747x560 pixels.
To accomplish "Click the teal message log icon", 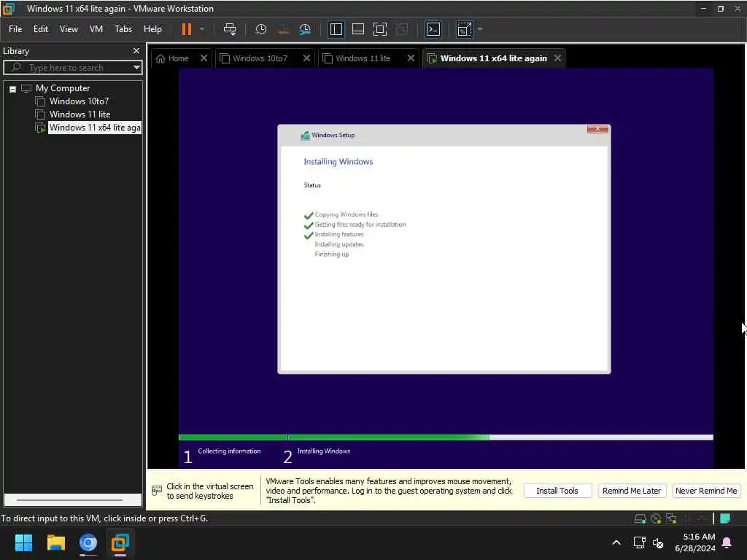I will pos(725,518).
